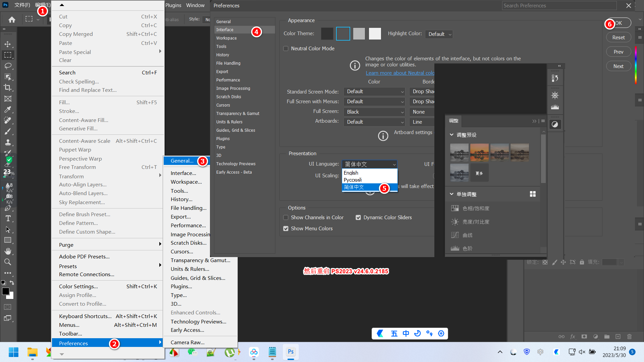Image resolution: width=644 pixels, height=362 pixels.
Task: Select the Horizontal Type tool
Action: (x=8, y=219)
